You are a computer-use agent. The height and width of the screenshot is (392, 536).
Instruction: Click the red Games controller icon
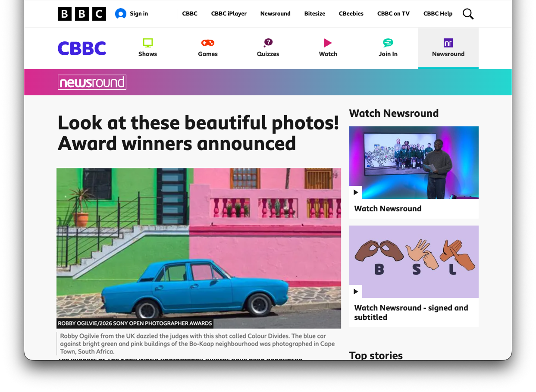[208, 43]
